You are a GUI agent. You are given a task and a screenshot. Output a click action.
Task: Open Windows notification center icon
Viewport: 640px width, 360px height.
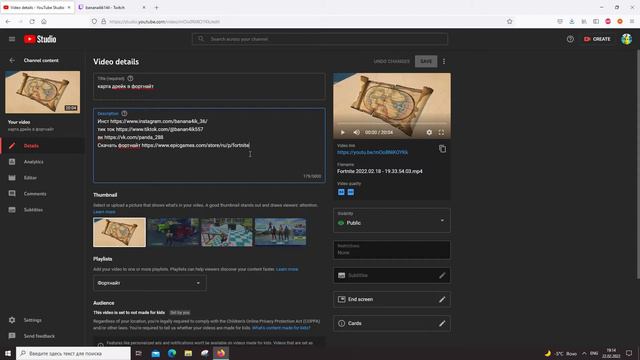pyautogui.click(x=629, y=353)
